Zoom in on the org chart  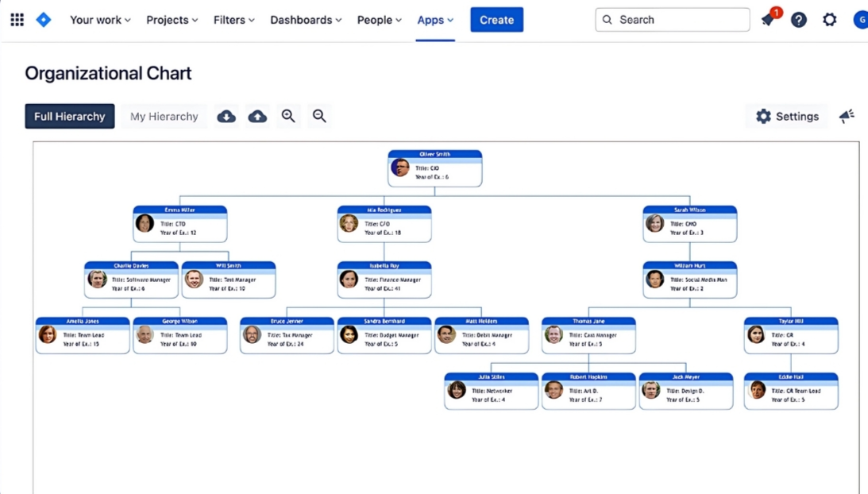[288, 116]
